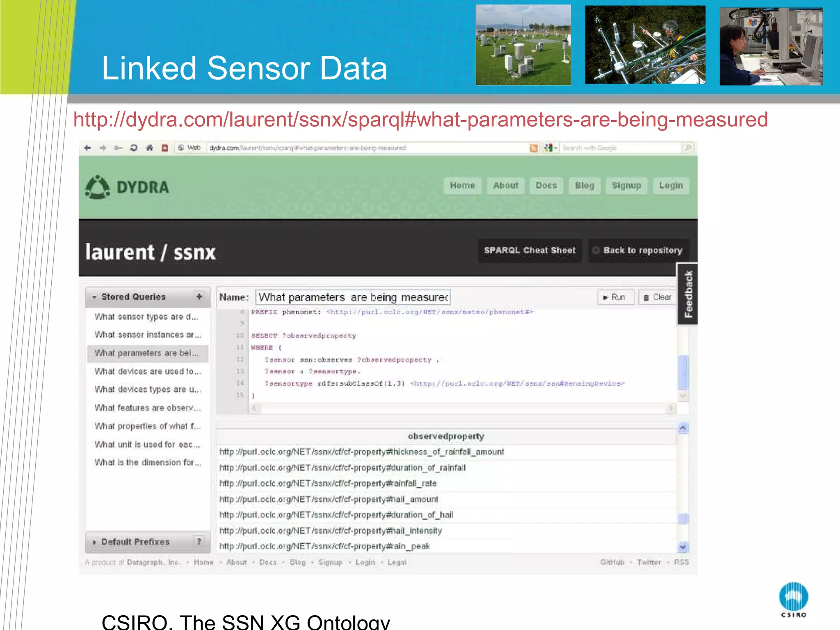Click the rain_peak result row
Screen dimensions: 840x630
(x=446, y=546)
